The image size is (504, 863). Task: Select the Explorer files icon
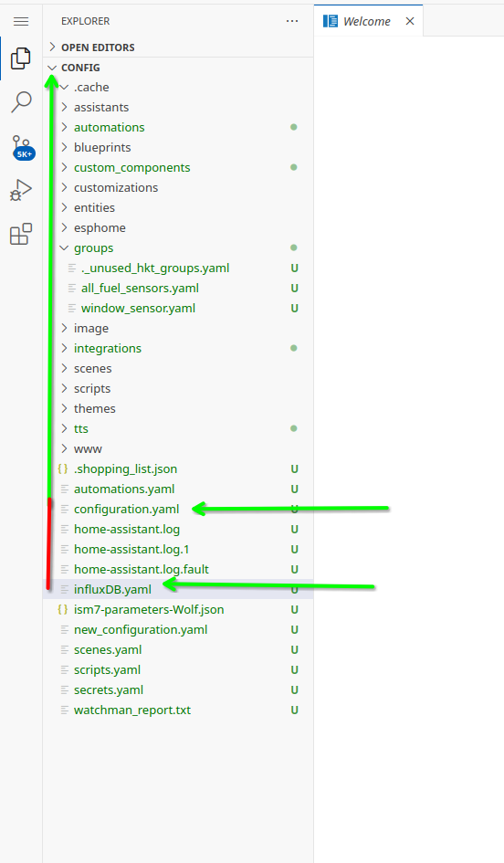pyautogui.click(x=21, y=58)
